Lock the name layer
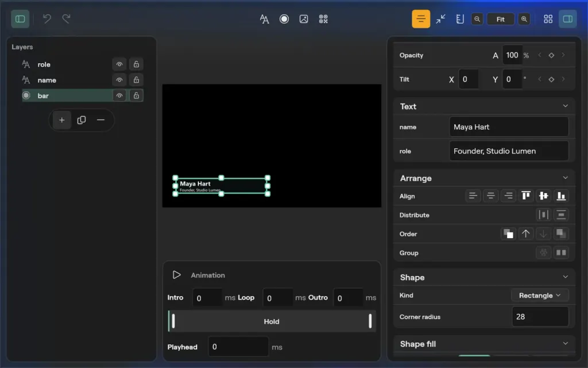Image resolution: width=588 pixels, height=368 pixels. [136, 80]
